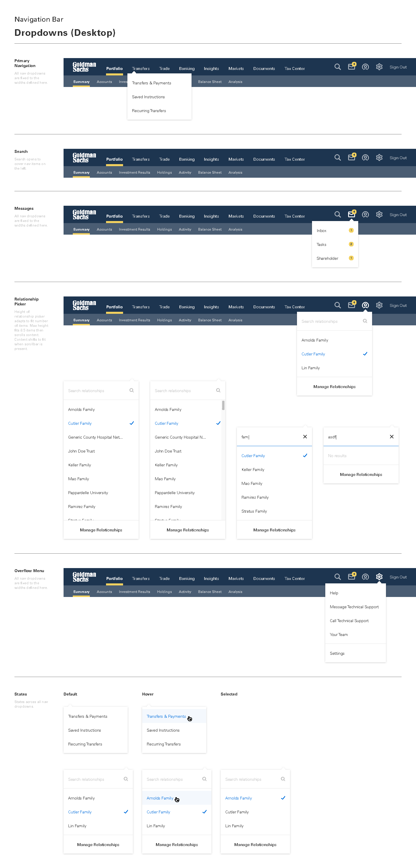Select 'Generic County Hospital N...' relationship

(185, 437)
